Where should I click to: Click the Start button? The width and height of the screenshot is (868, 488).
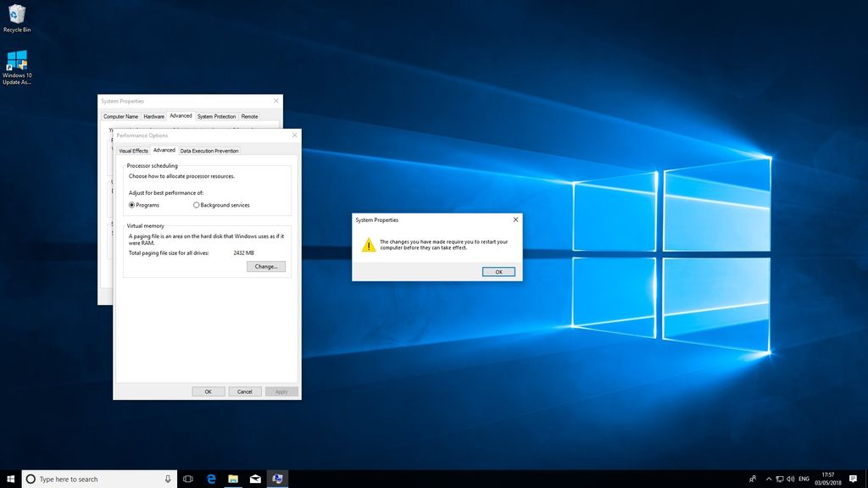point(10,479)
